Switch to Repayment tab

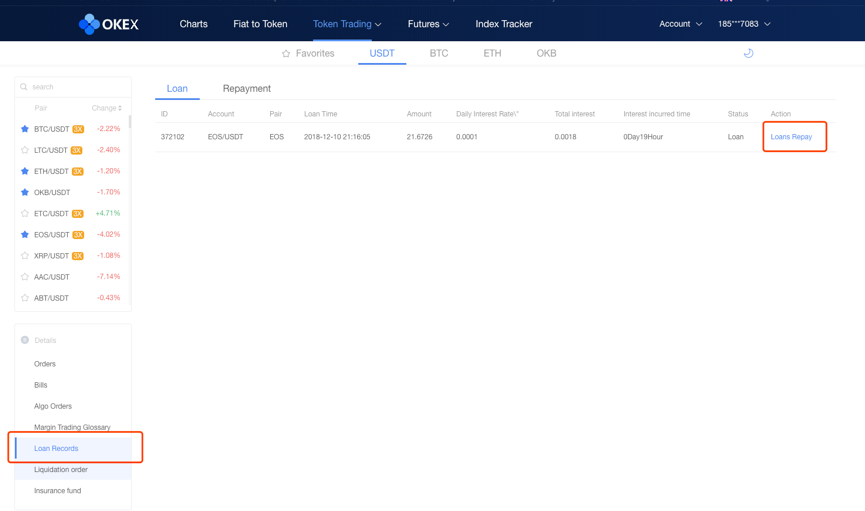pyautogui.click(x=247, y=88)
